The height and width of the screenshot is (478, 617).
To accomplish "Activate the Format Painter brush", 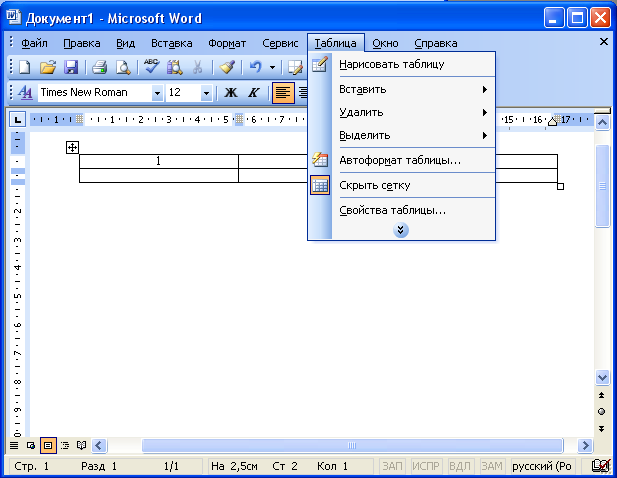I will 227,67.
